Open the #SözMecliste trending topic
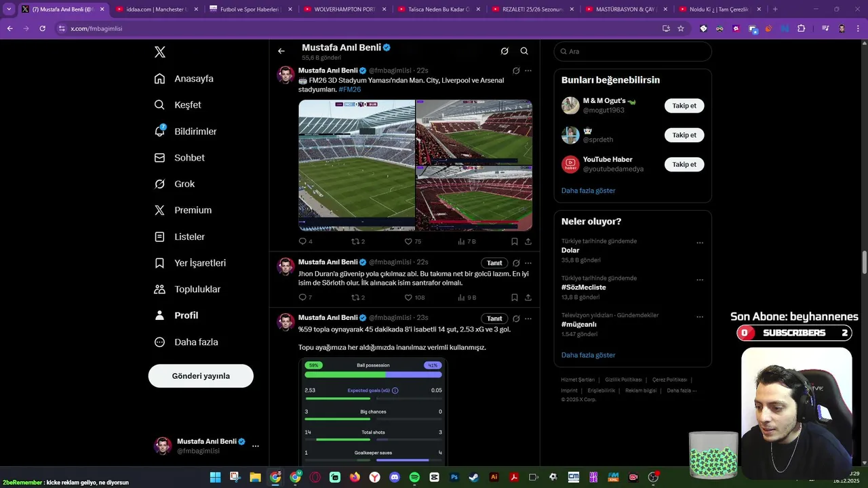 584,287
